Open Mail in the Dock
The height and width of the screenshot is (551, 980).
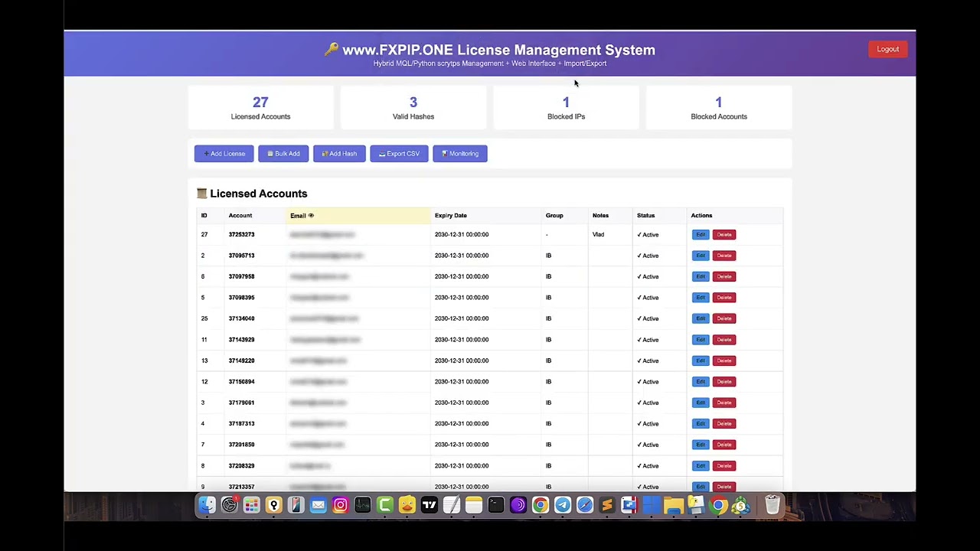[x=318, y=505]
